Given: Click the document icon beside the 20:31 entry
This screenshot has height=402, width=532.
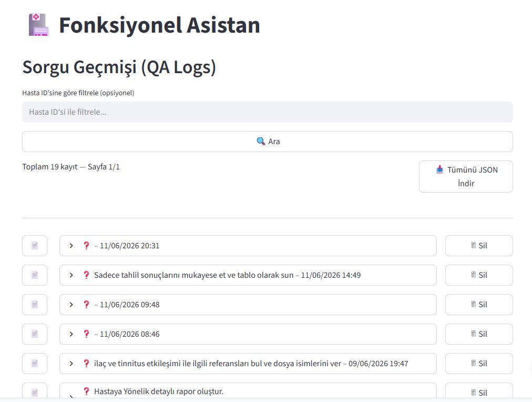Looking at the screenshot, I should coord(35,246).
